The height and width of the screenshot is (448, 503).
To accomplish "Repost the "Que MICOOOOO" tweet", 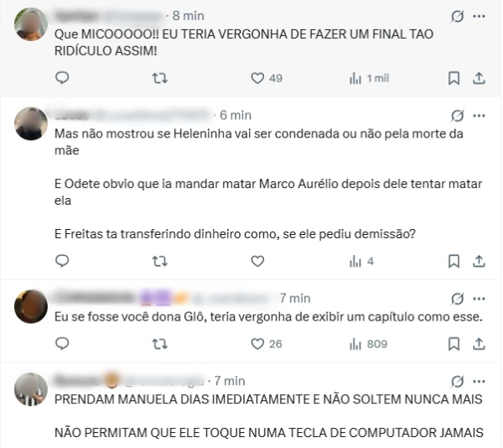I will point(160,78).
